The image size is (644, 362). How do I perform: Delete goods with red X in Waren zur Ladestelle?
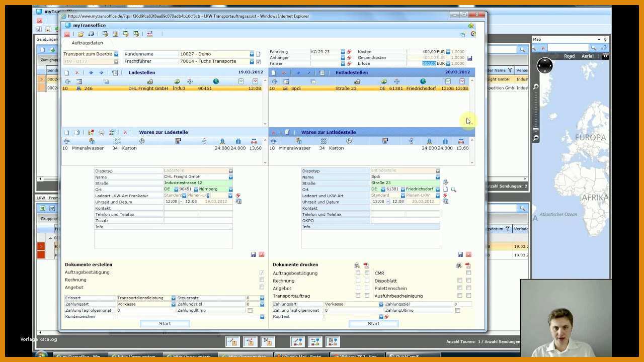125,132
